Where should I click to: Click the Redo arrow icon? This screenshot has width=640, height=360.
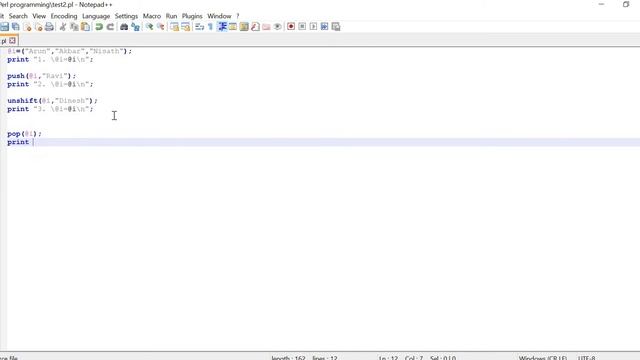coord(110,27)
